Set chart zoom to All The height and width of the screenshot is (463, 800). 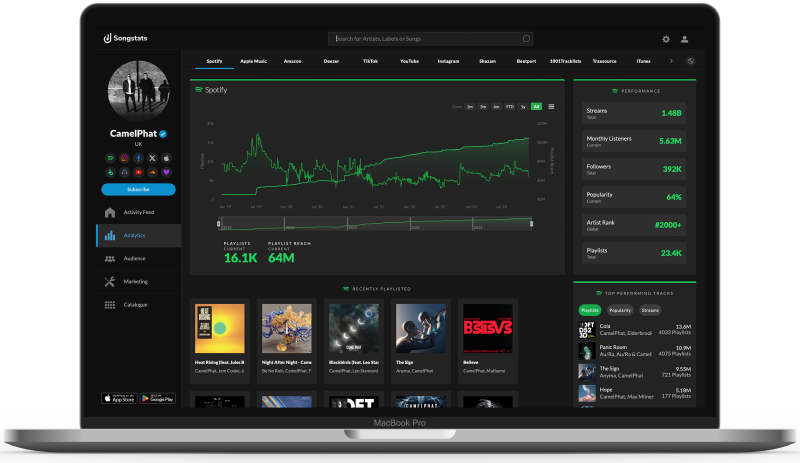[536, 107]
